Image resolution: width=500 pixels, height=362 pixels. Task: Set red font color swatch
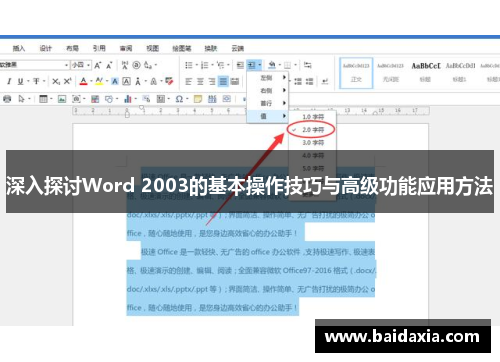coord(84,81)
